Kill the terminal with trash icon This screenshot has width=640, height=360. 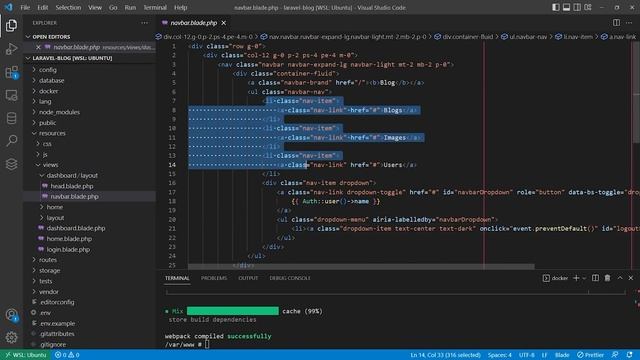pos(607,278)
